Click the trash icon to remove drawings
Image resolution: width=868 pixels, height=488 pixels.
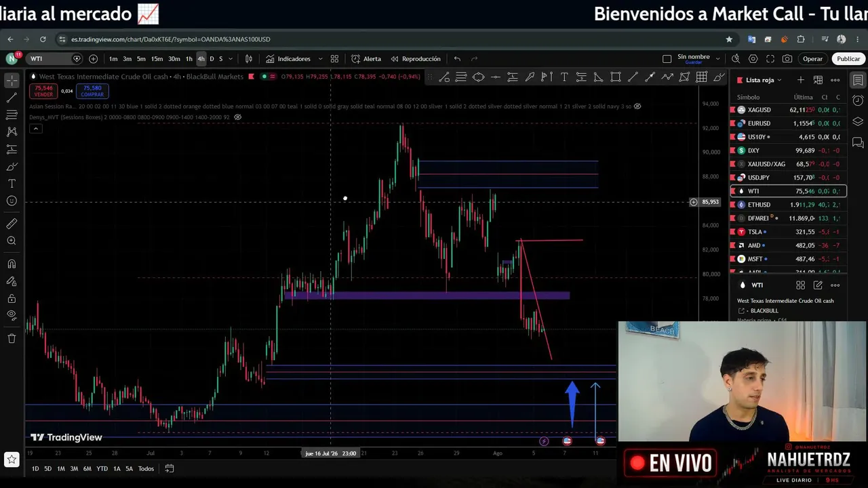pos(12,338)
